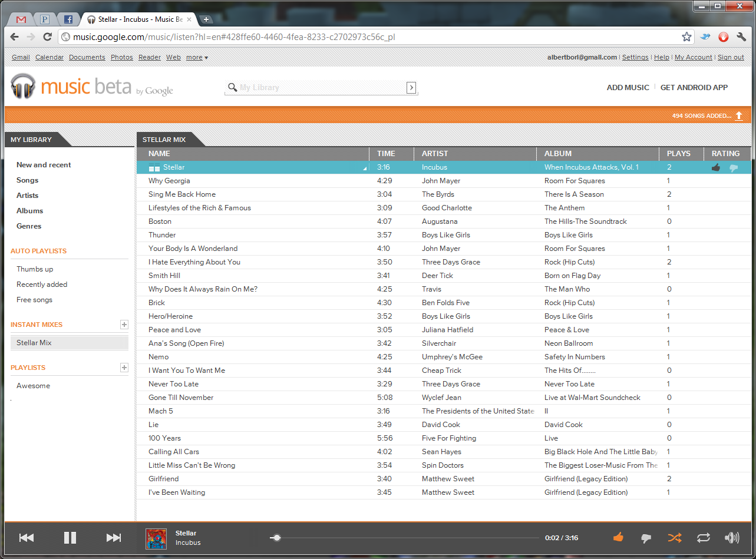Thumbs up the Stellar row rating

(716, 167)
